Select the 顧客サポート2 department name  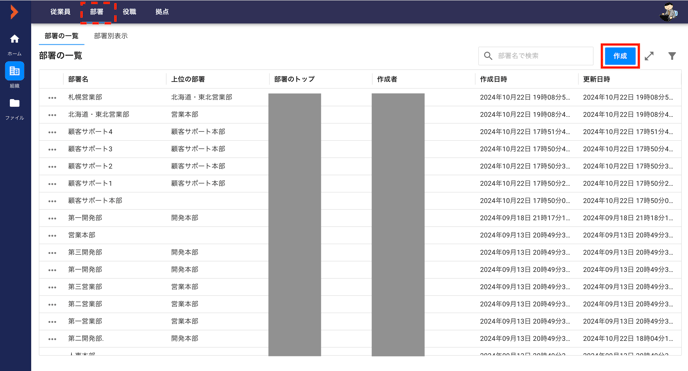[90, 166]
